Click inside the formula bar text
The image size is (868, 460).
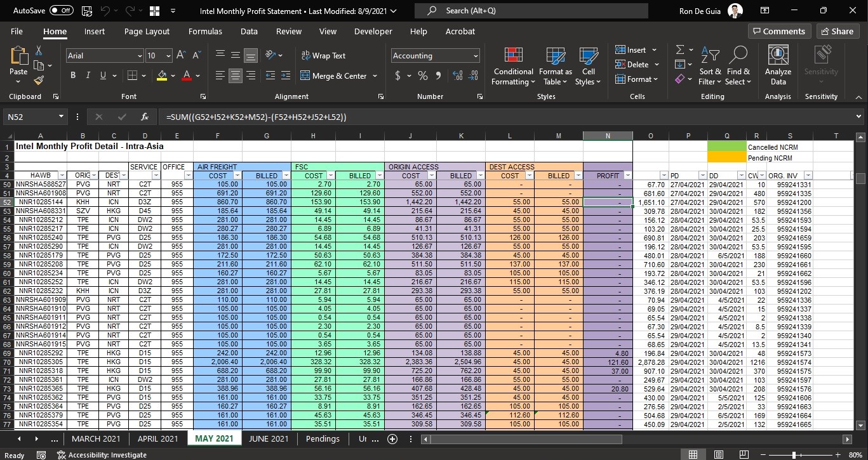pyautogui.click(x=257, y=117)
